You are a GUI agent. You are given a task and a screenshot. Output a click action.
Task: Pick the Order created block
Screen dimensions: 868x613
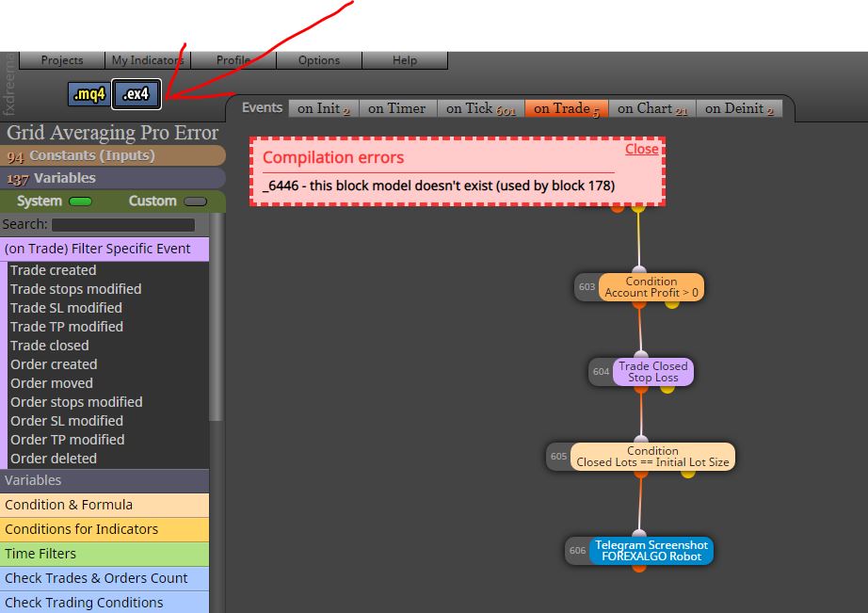(54, 364)
